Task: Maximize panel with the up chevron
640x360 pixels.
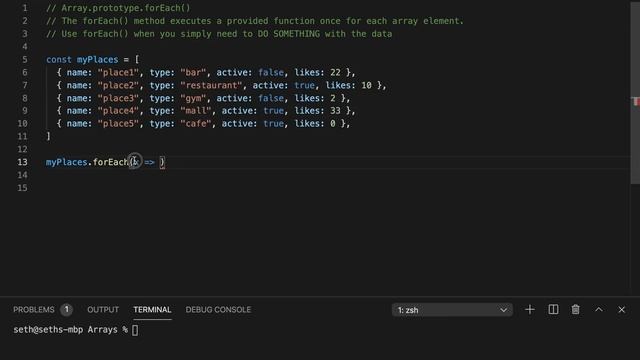Action: pyautogui.click(x=599, y=310)
